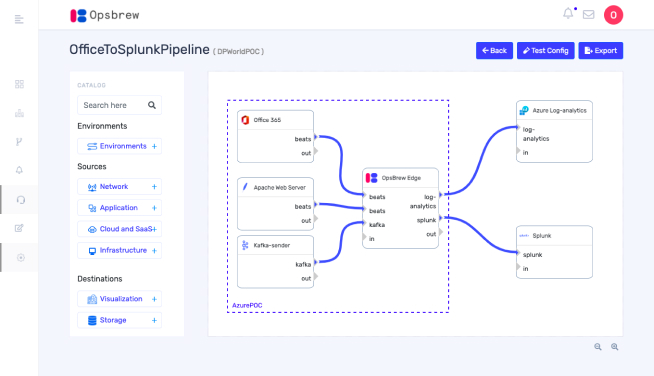654x376 pixels.
Task: Select the Visualization catalog entry
Action: click(119, 299)
